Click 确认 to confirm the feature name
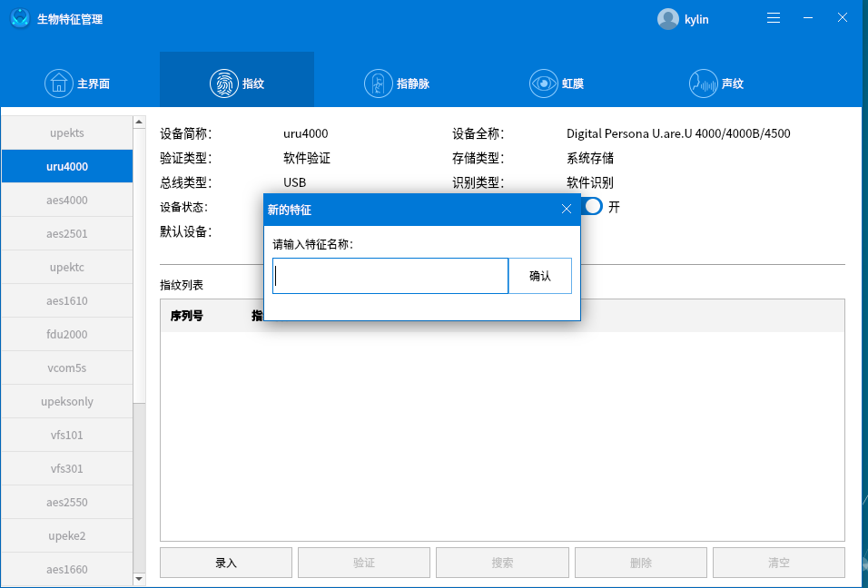The height and width of the screenshot is (588, 868). point(539,276)
